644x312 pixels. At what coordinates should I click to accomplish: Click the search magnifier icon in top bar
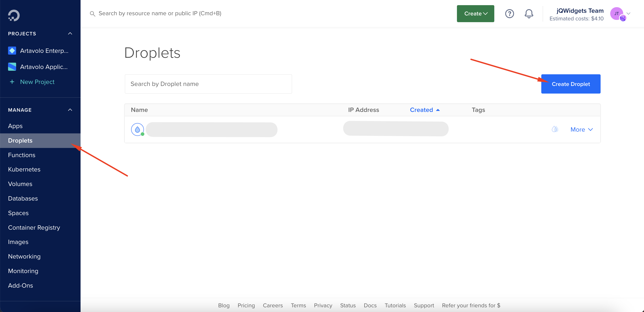coord(92,14)
